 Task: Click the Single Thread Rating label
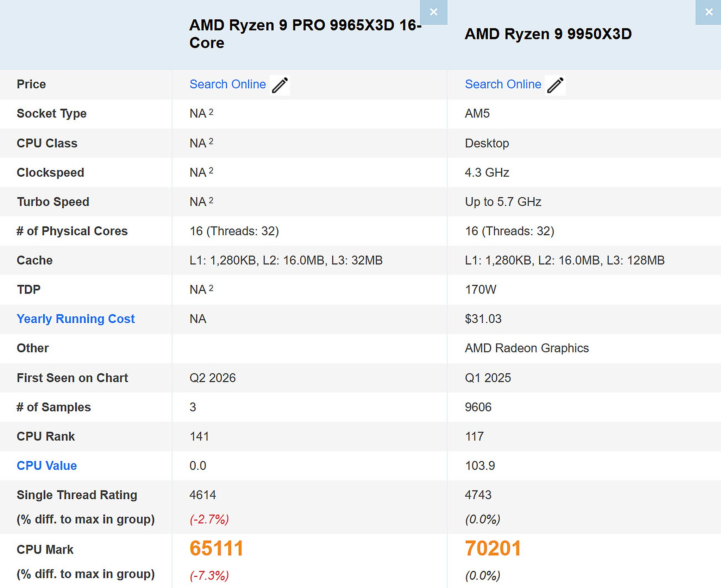tap(77, 495)
